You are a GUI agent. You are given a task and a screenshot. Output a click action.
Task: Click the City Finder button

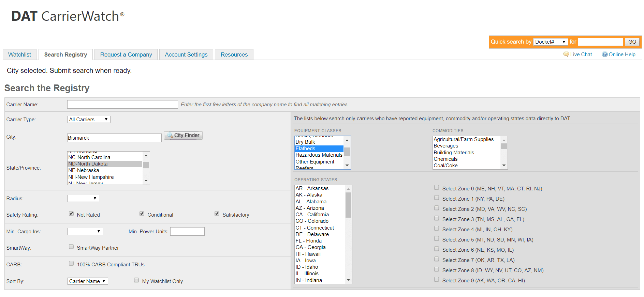183,135
